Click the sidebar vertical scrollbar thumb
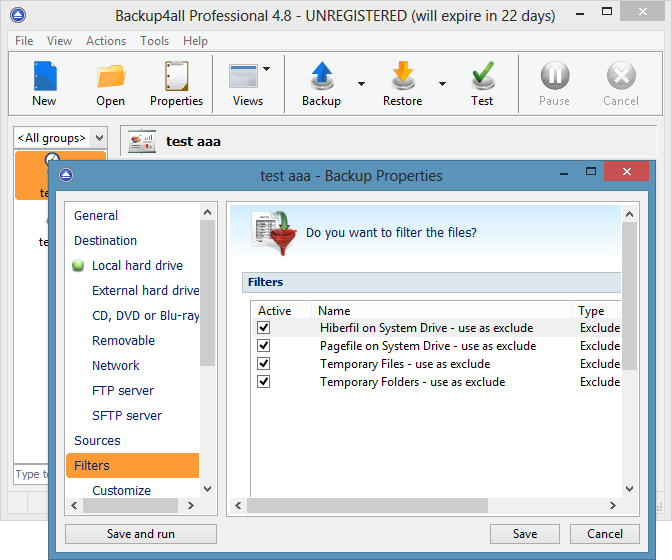Viewport: 672px width, 560px height. point(208,293)
